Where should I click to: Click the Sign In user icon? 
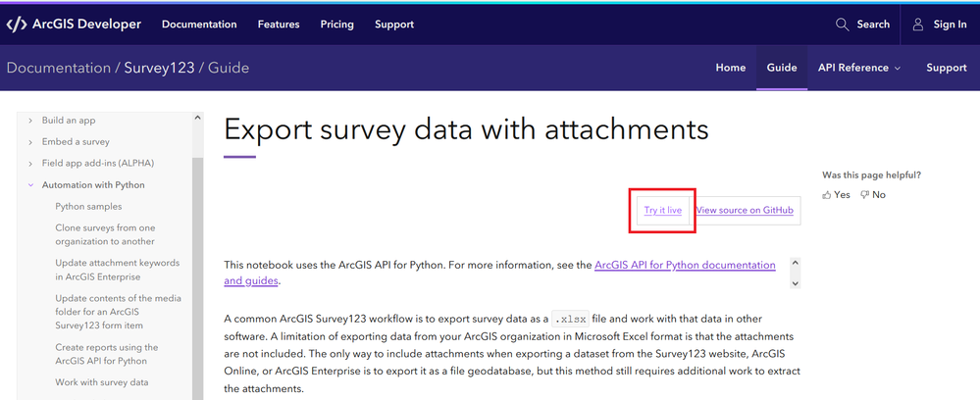point(918,25)
